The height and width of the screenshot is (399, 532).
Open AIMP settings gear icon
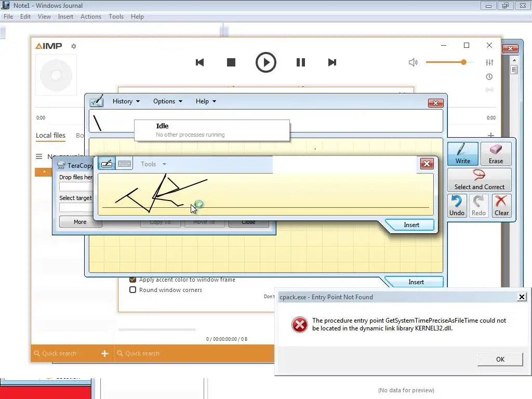(x=74, y=46)
